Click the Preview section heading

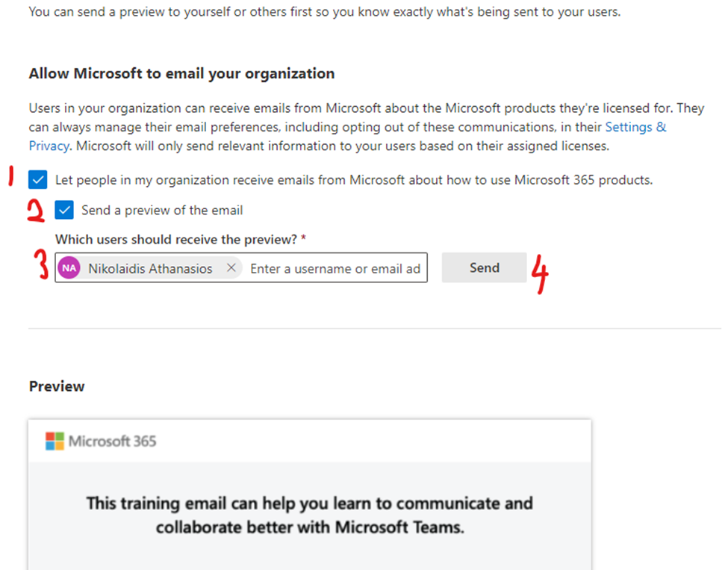pos(57,386)
